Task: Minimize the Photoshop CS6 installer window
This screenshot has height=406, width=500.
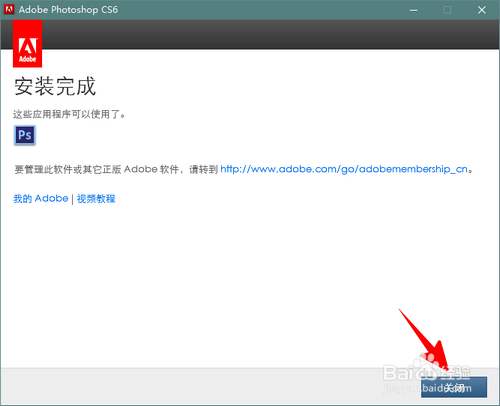Action: [414, 10]
